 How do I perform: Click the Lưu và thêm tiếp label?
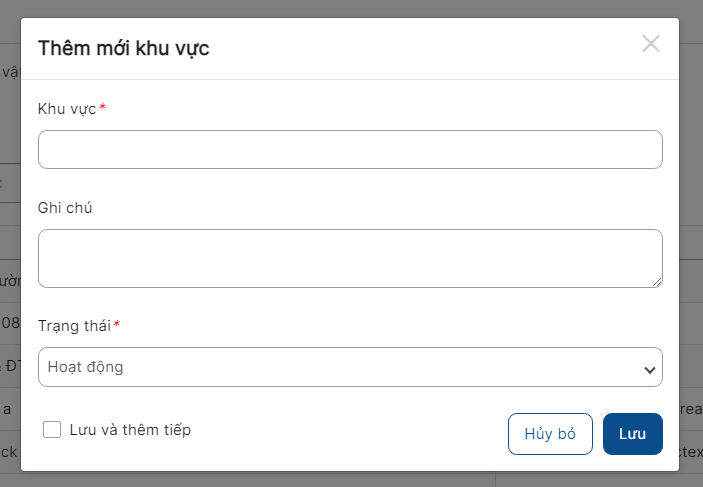click(130, 430)
